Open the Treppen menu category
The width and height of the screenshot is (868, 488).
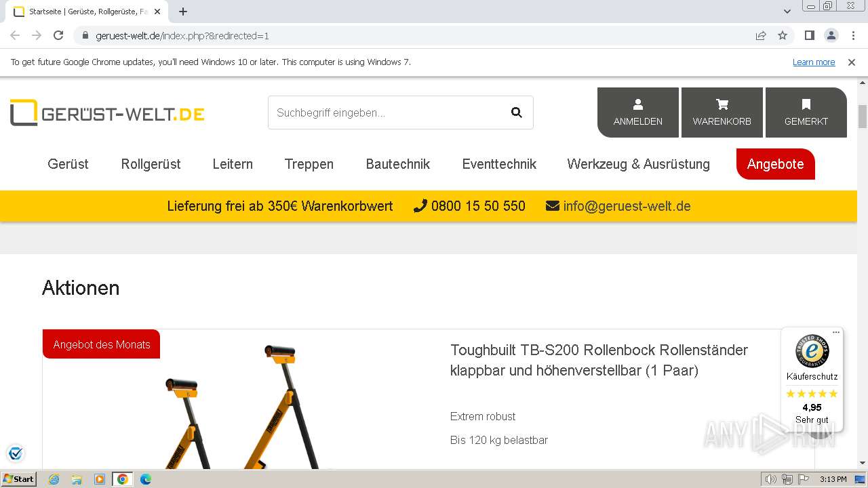[x=309, y=164]
